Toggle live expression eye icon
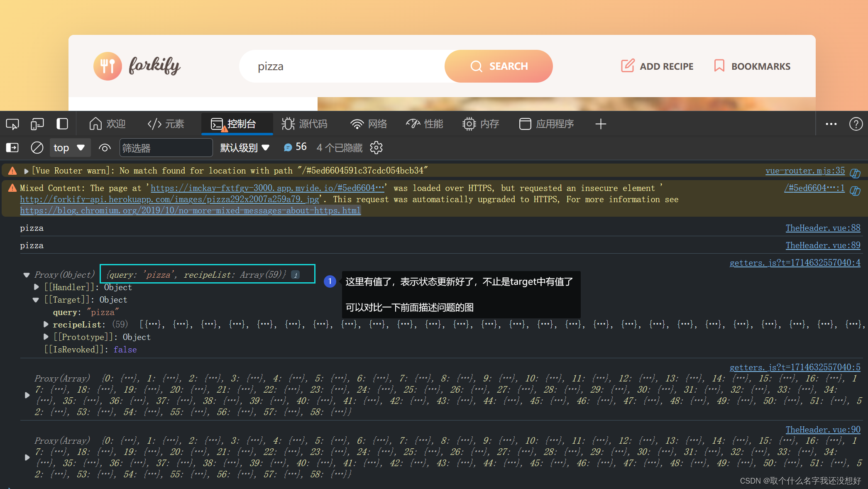 click(x=105, y=148)
